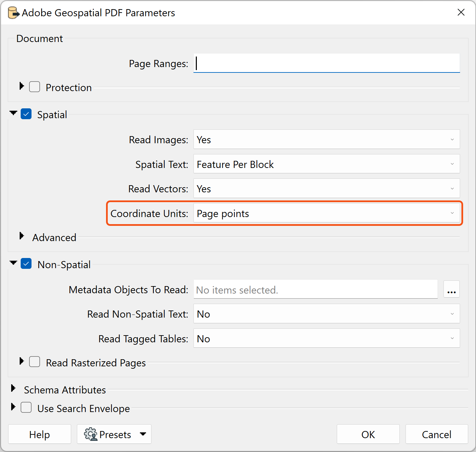476x452 pixels.
Task: Click the Adobe Geospatial PDF reader title icon
Action: [14, 13]
